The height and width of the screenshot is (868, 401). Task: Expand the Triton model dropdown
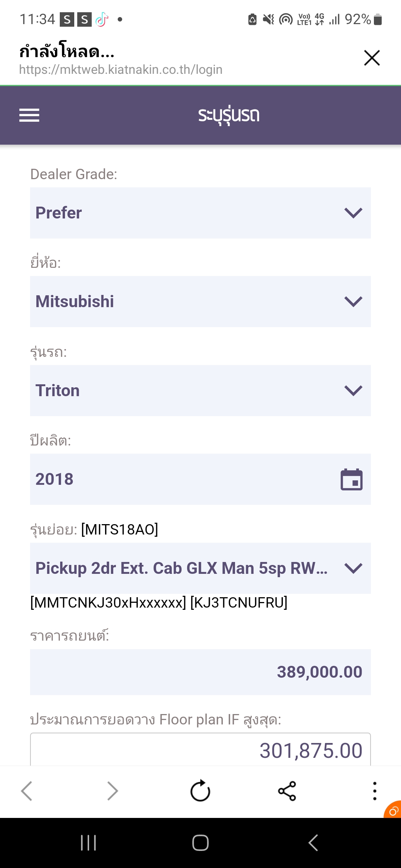pyautogui.click(x=200, y=391)
